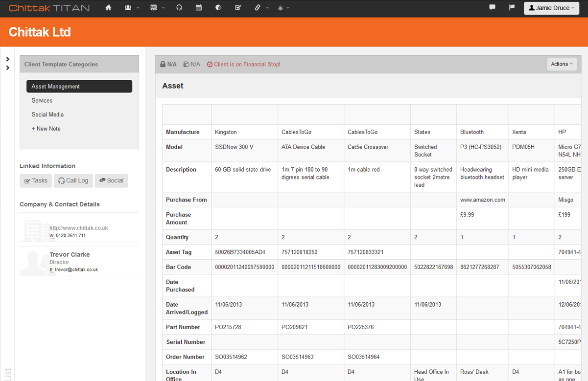Viewport: 588px width, 381px height.
Task: Expand the upper sidebar chevron
Action: 8,59
